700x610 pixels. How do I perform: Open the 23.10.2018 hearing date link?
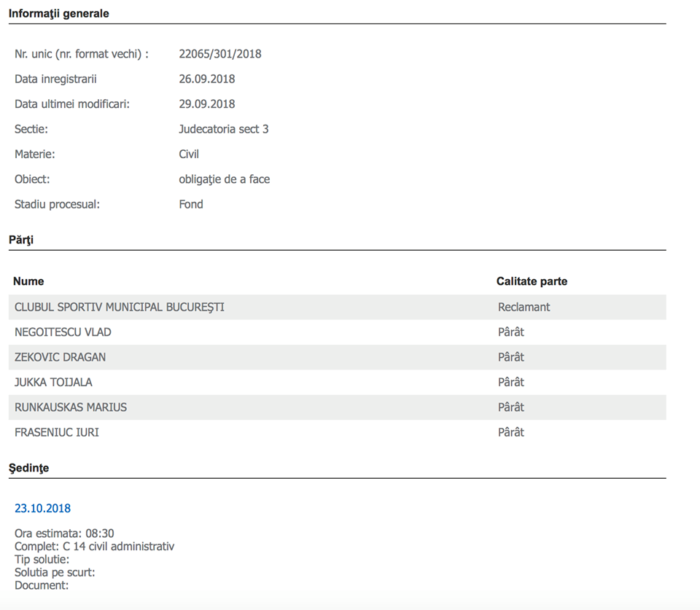point(42,508)
